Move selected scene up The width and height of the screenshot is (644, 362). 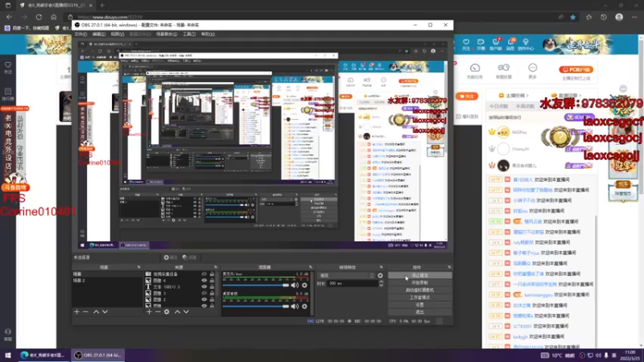pyautogui.click(x=96, y=312)
